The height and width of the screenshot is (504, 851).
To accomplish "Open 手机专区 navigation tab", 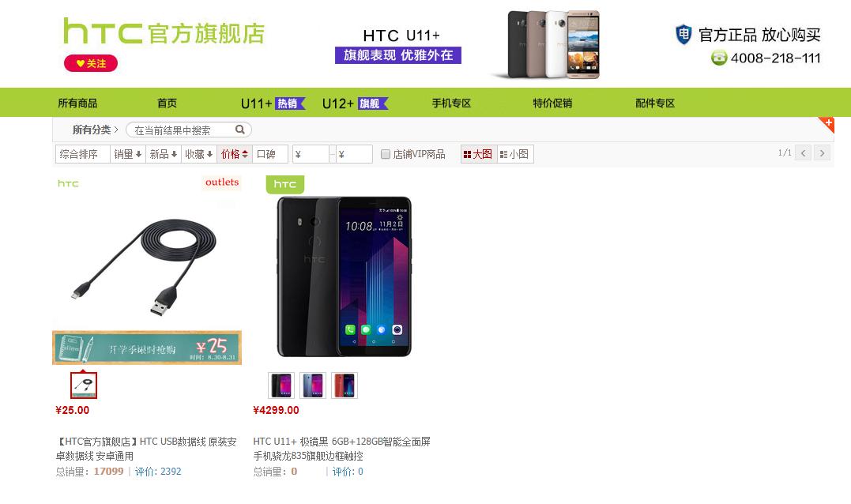I will point(451,103).
